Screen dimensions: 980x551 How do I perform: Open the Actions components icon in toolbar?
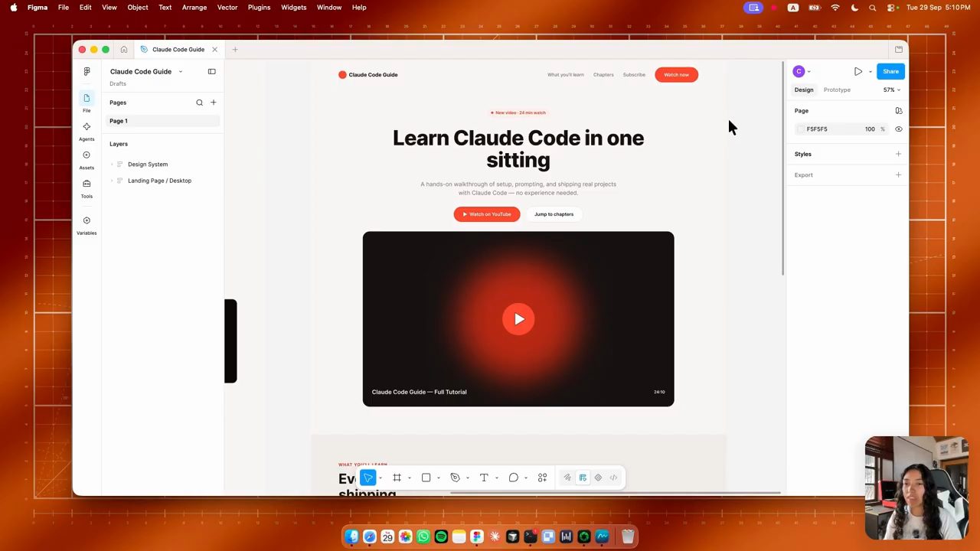pyautogui.click(x=542, y=478)
